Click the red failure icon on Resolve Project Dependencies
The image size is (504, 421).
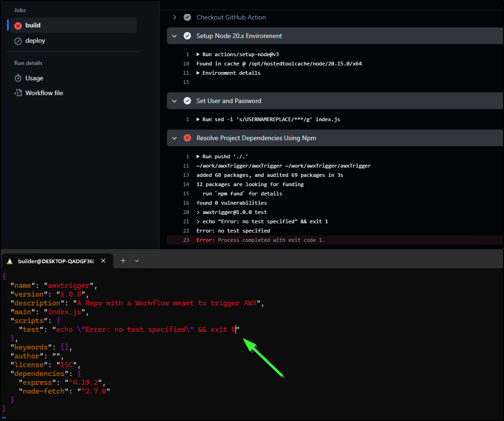[x=187, y=138]
